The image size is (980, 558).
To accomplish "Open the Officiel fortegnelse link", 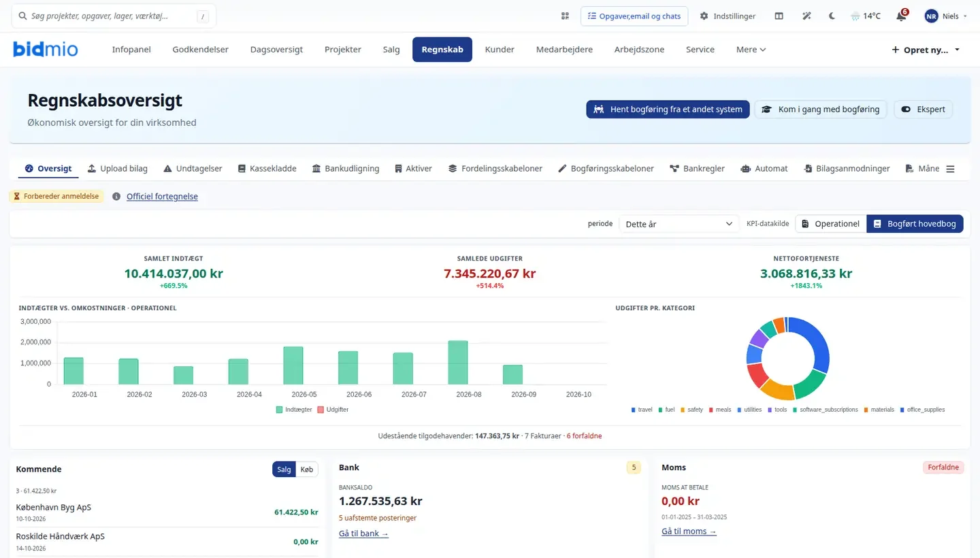I will (162, 196).
